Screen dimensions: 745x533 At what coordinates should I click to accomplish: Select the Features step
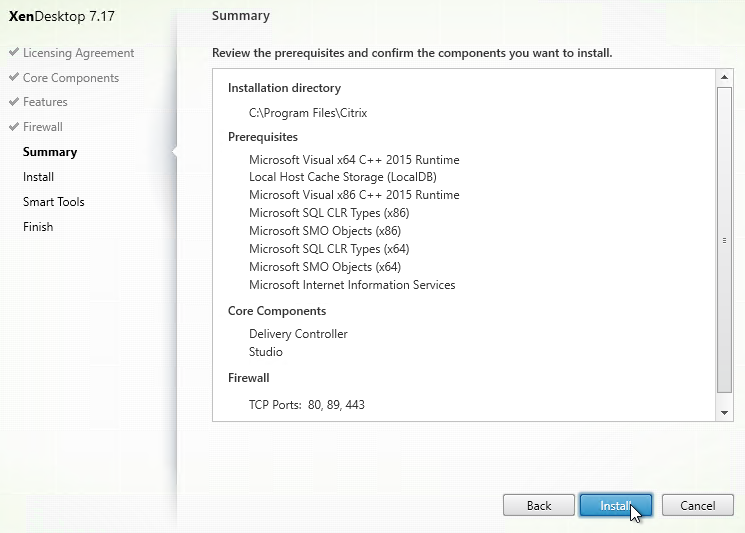pyautogui.click(x=45, y=102)
